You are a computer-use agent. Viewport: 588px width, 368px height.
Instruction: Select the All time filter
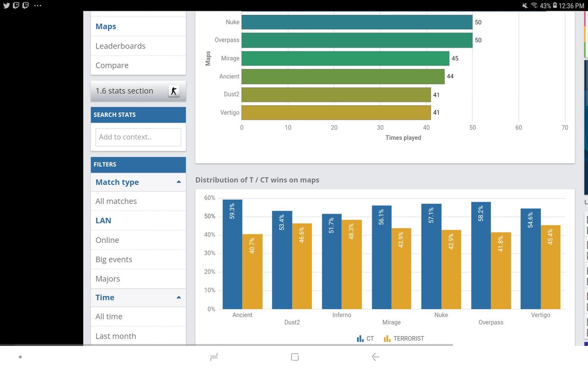click(x=138, y=316)
